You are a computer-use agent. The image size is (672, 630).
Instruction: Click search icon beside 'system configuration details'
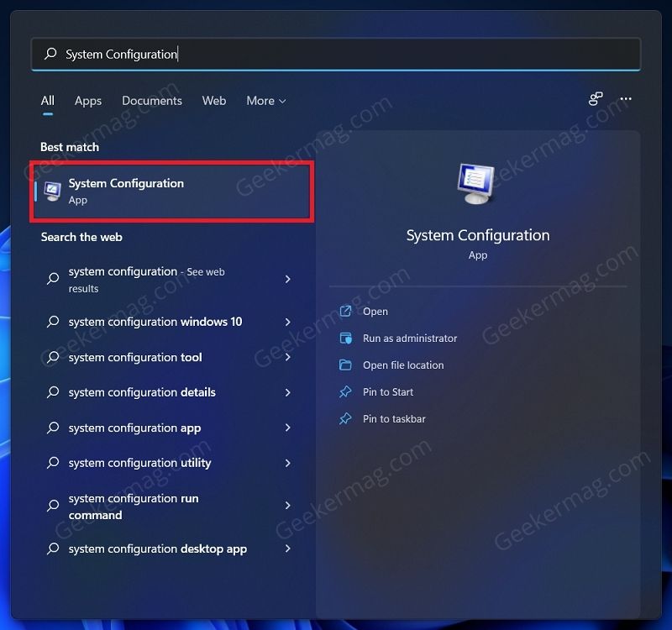53,391
